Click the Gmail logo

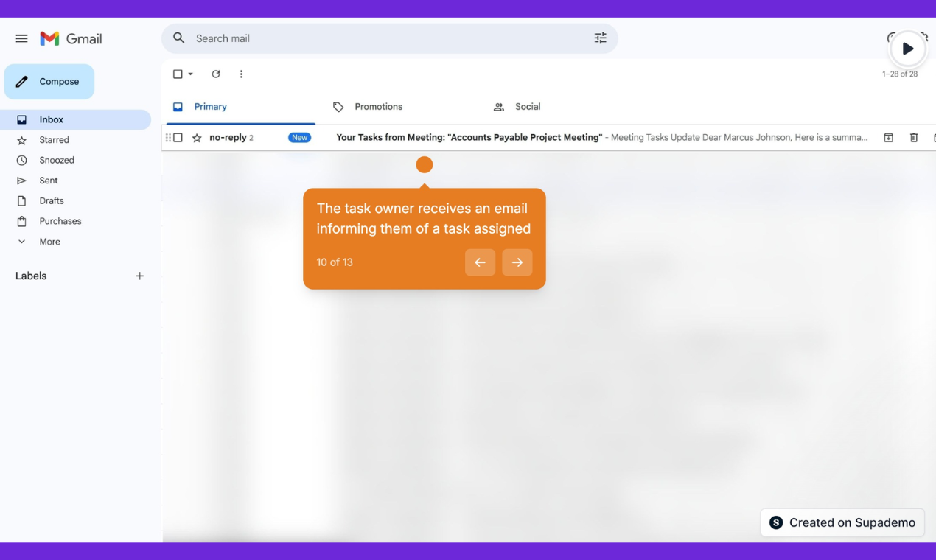pyautogui.click(x=71, y=38)
